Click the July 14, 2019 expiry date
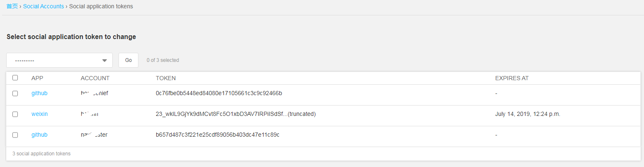Image resolution: width=644 pixels, height=167 pixels. pyautogui.click(x=528, y=114)
